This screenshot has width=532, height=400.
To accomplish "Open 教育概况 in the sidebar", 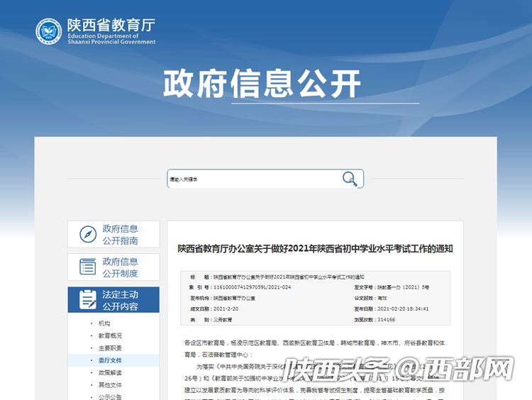I will pyautogui.click(x=110, y=335).
